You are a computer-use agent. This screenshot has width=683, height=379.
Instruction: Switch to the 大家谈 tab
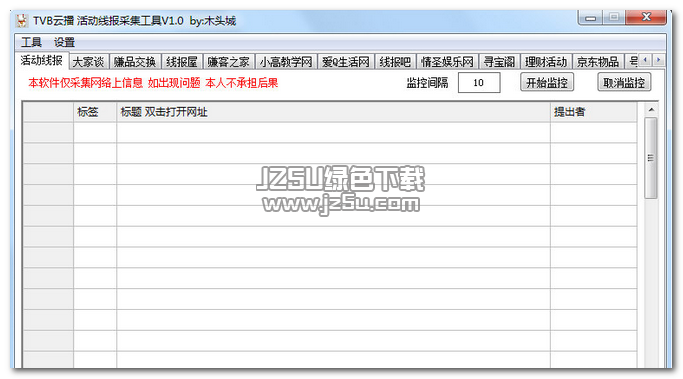(x=88, y=62)
